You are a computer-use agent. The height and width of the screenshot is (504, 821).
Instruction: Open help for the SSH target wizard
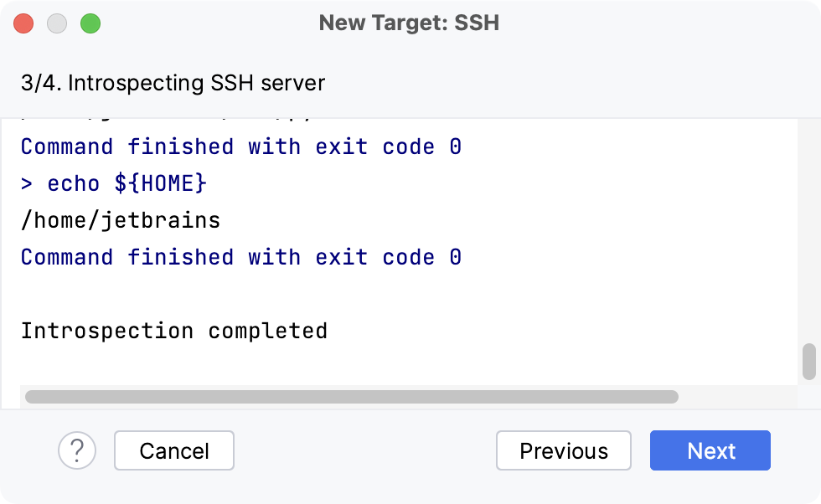(x=76, y=450)
